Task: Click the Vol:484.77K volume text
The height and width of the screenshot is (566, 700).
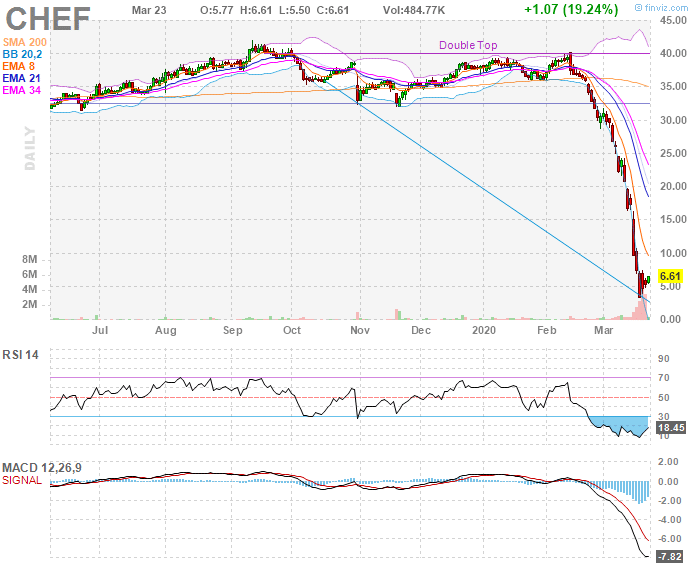Action: [x=414, y=10]
